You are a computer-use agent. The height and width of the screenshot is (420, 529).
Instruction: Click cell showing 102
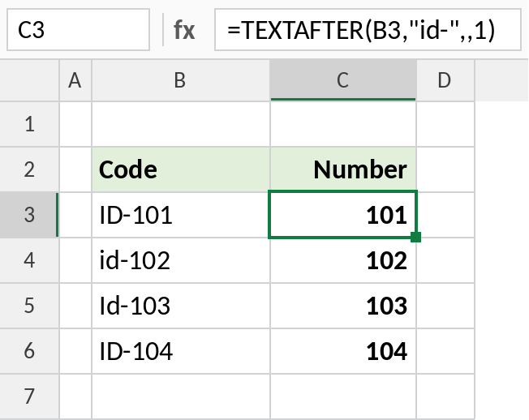click(343, 260)
